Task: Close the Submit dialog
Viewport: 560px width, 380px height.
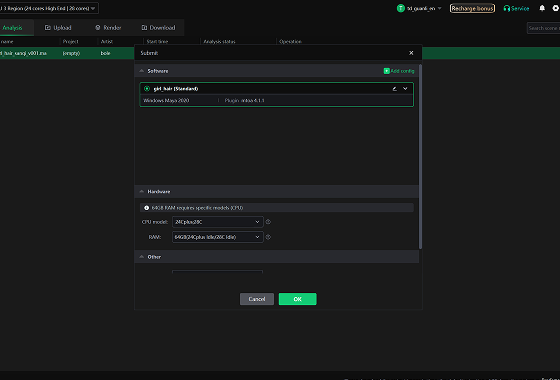Action: (411, 53)
